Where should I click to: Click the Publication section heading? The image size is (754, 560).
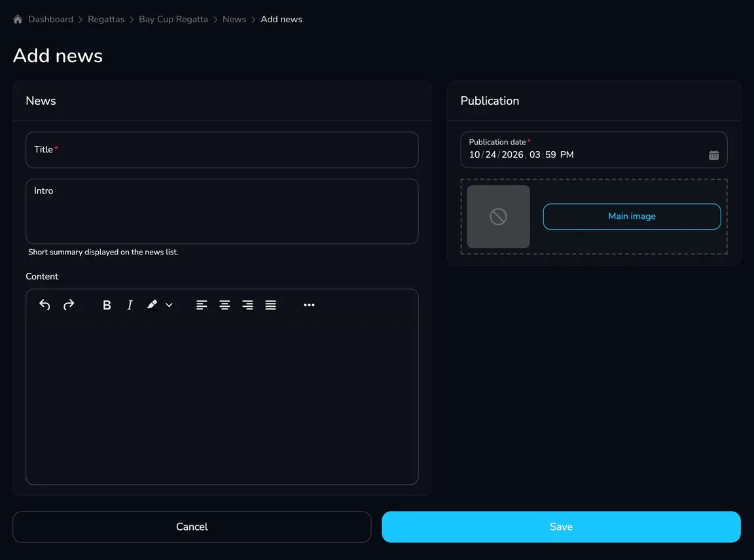coord(490,101)
